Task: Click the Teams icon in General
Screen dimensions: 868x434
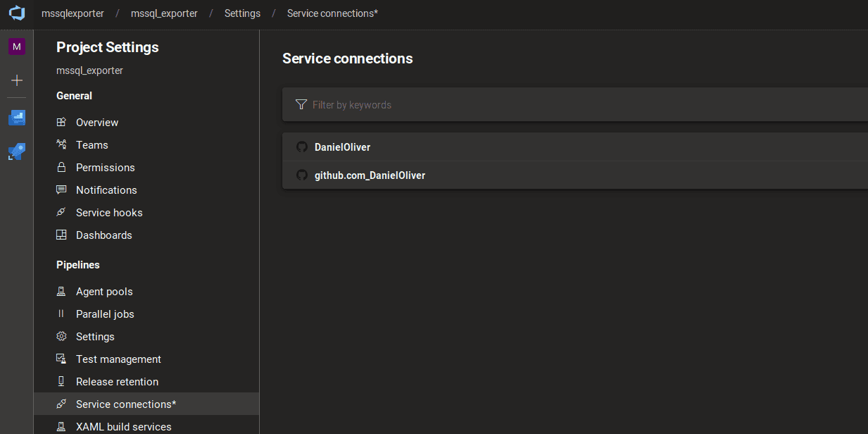Action: coord(61,145)
